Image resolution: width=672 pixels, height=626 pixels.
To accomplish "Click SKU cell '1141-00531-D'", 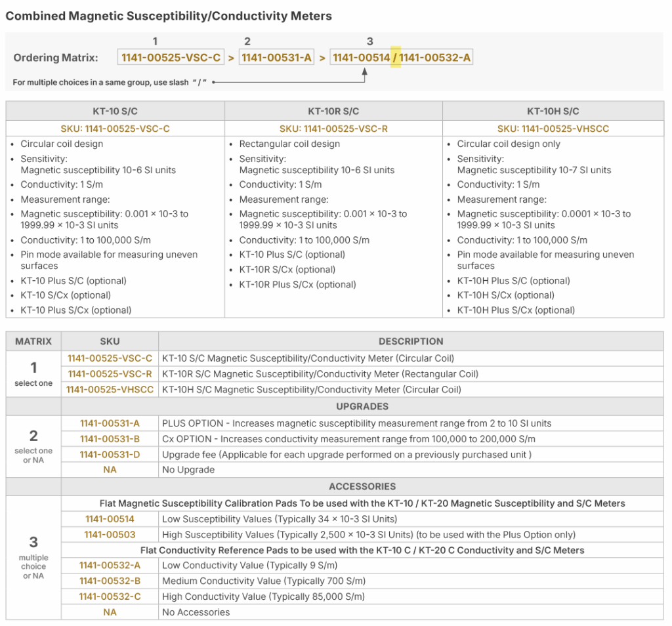I will click(110, 455).
